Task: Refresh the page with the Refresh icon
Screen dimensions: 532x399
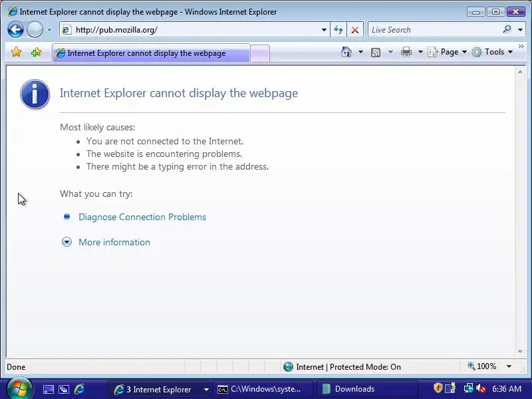Action: pyautogui.click(x=338, y=30)
